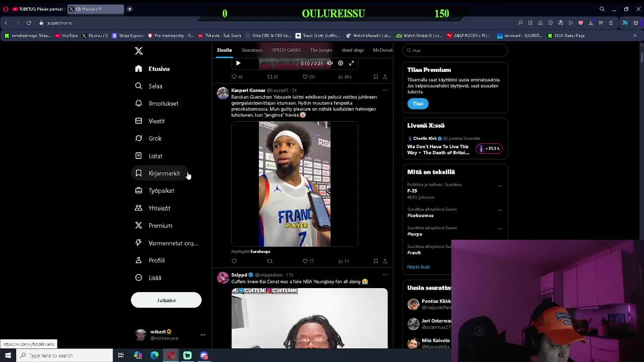Open the YouTube bookmark
Image resolution: width=644 pixels, height=362 pixels.
coord(66,36)
